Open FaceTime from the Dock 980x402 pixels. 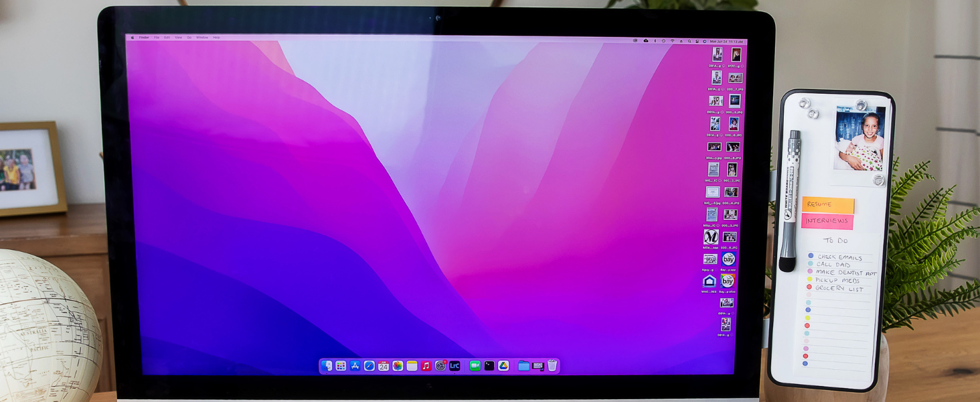click(475, 366)
